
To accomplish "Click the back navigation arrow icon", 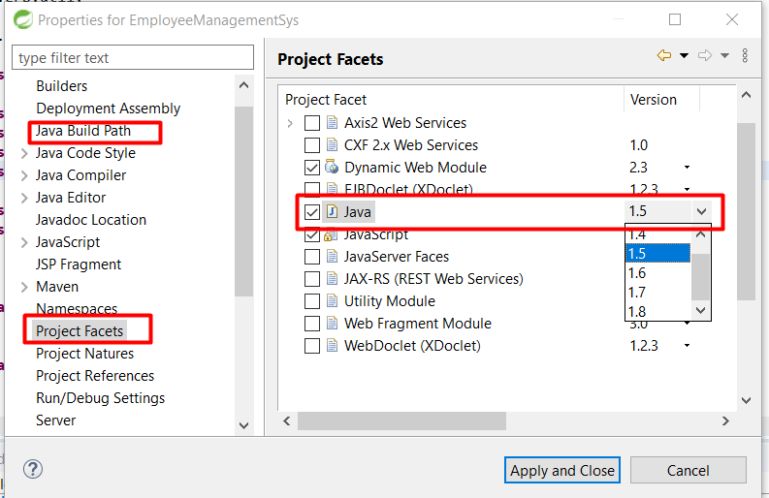I will (664, 55).
